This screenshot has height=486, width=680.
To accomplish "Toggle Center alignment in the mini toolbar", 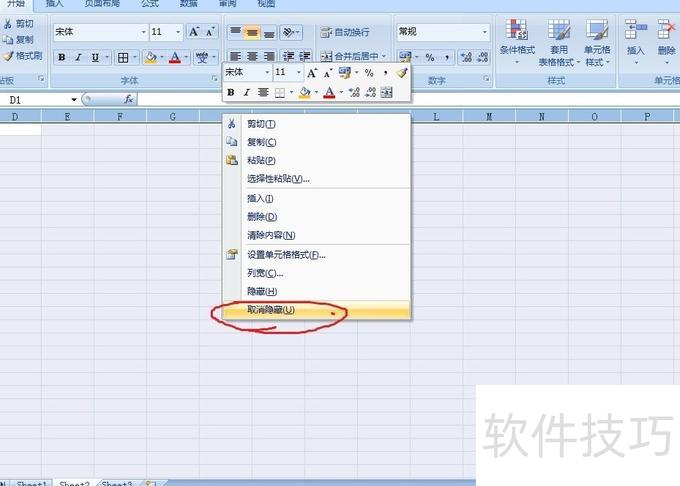I will (263, 92).
